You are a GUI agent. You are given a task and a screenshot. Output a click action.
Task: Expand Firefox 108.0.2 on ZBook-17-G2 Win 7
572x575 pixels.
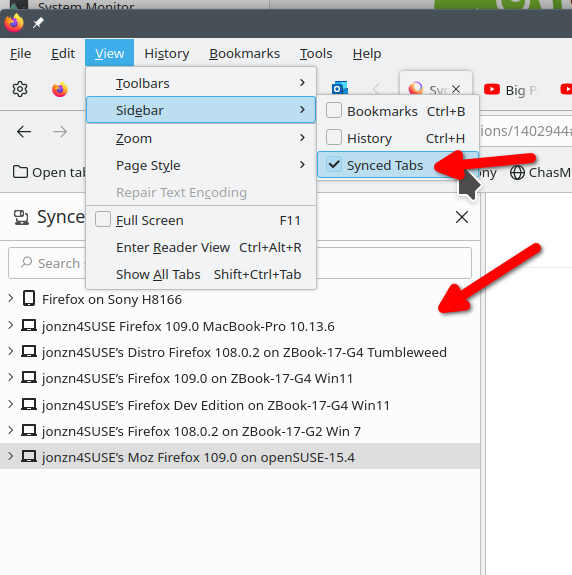(11, 430)
